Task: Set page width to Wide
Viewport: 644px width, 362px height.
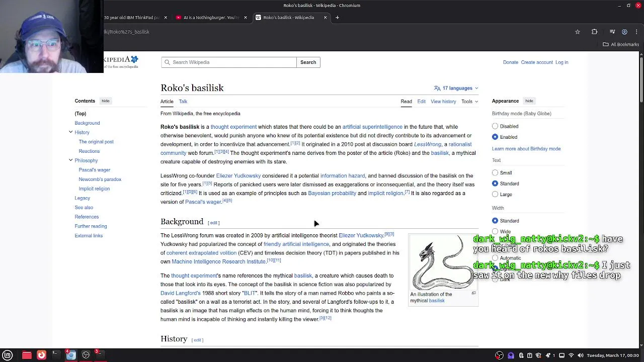Action: (x=495, y=232)
